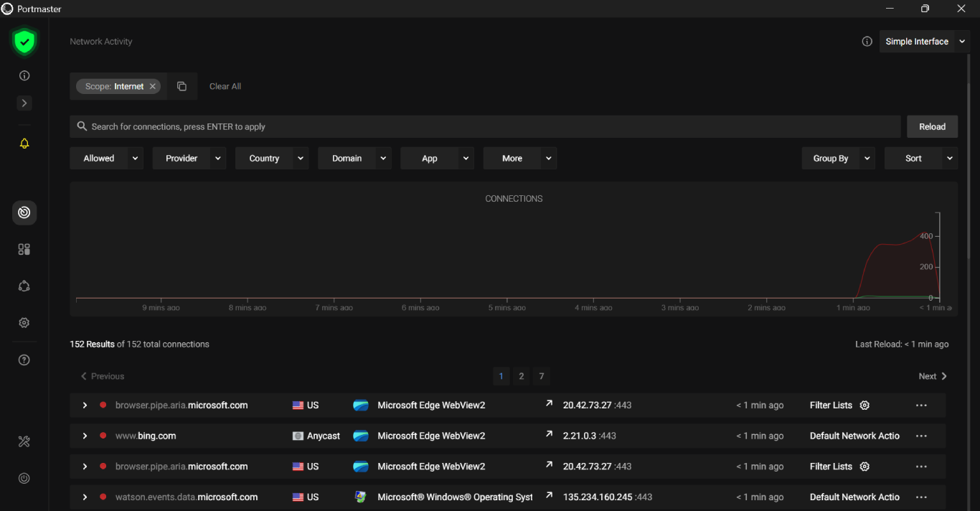The image size is (980, 511).
Task: Open the settings gear in sidebar
Action: tap(24, 323)
